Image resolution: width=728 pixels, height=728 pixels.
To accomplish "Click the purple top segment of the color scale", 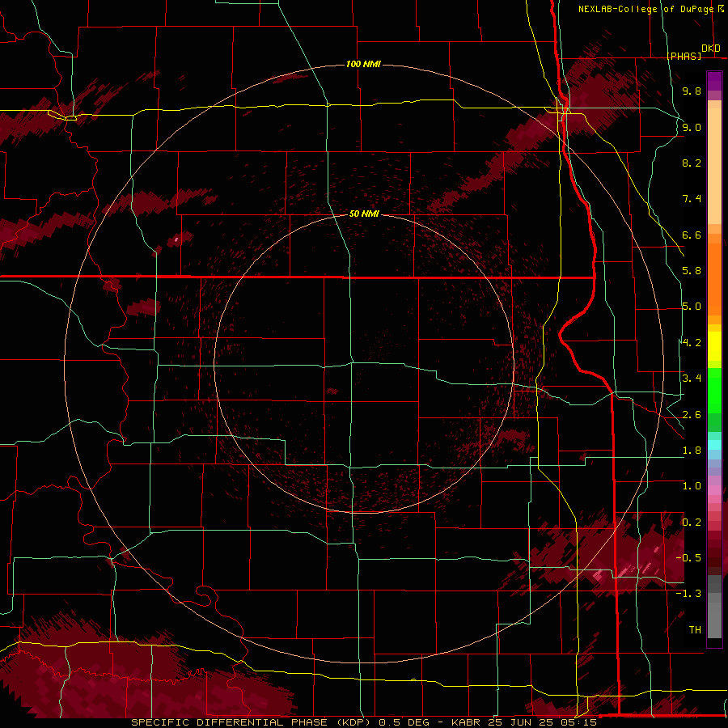I will tap(714, 81).
